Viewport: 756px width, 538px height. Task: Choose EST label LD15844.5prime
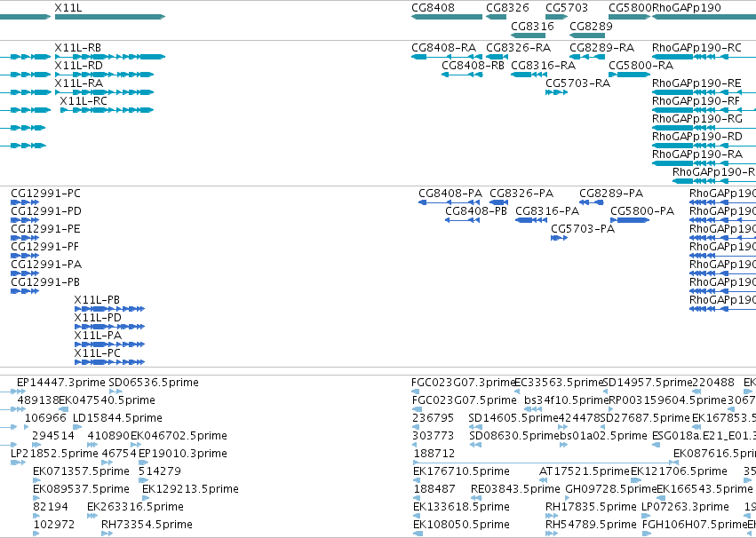pyautogui.click(x=117, y=418)
